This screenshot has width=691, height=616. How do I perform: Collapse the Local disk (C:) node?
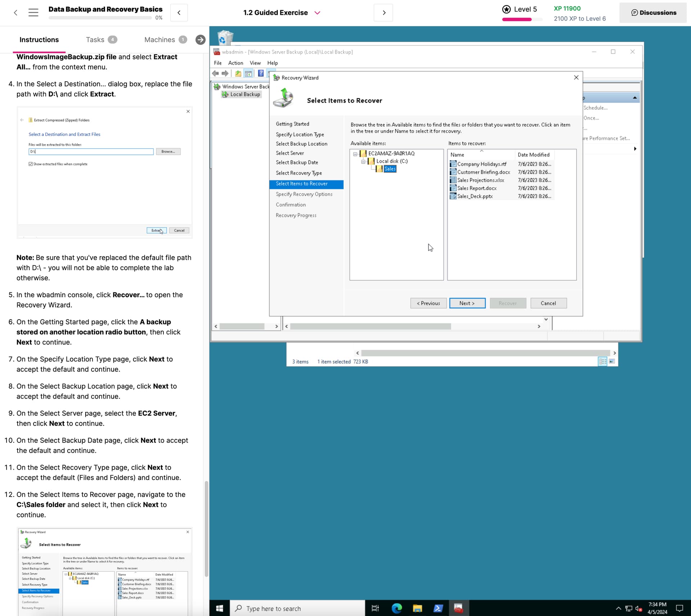point(363,162)
